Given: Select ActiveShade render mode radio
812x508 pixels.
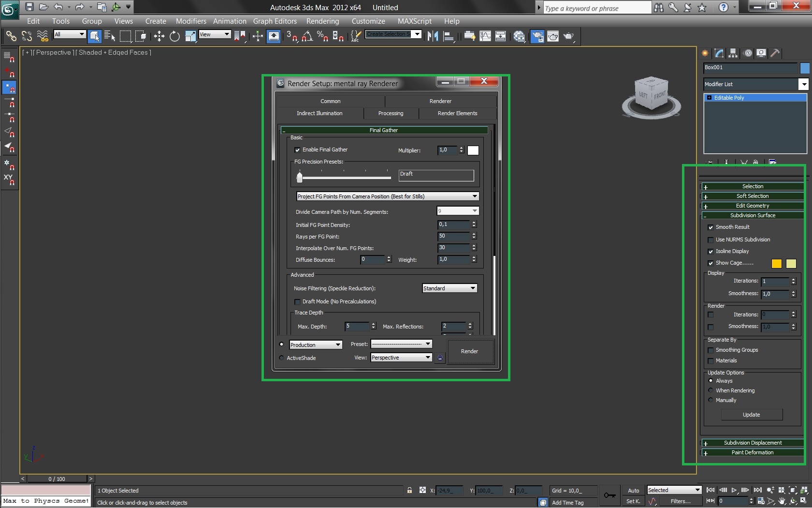Looking at the screenshot, I should coord(281,358).
